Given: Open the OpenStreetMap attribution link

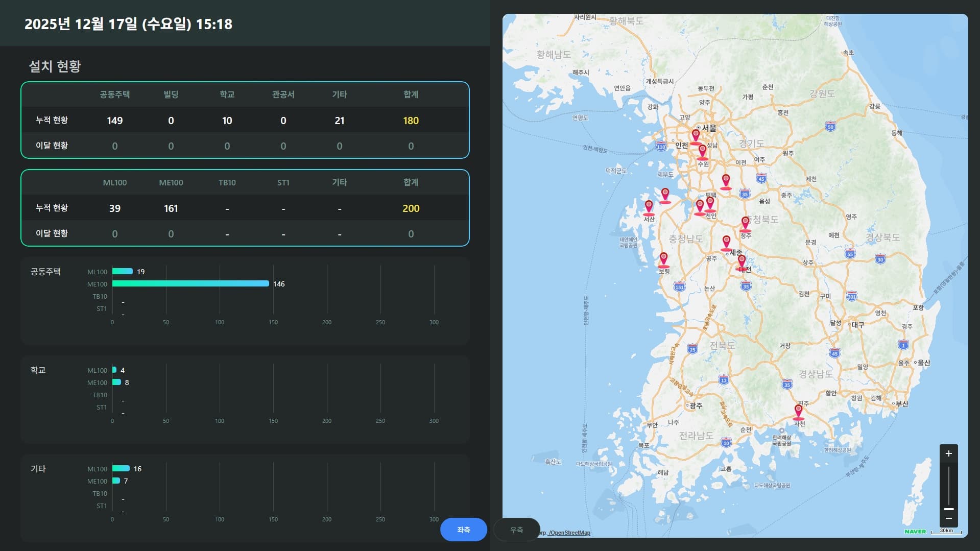Looking at the screenshot, I should pos(569,533).
